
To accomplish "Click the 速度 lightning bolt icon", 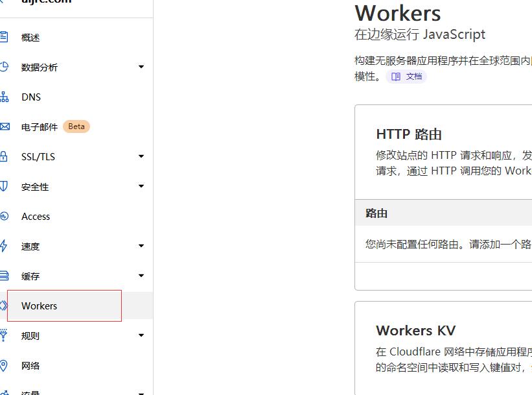I will [3, 246].
